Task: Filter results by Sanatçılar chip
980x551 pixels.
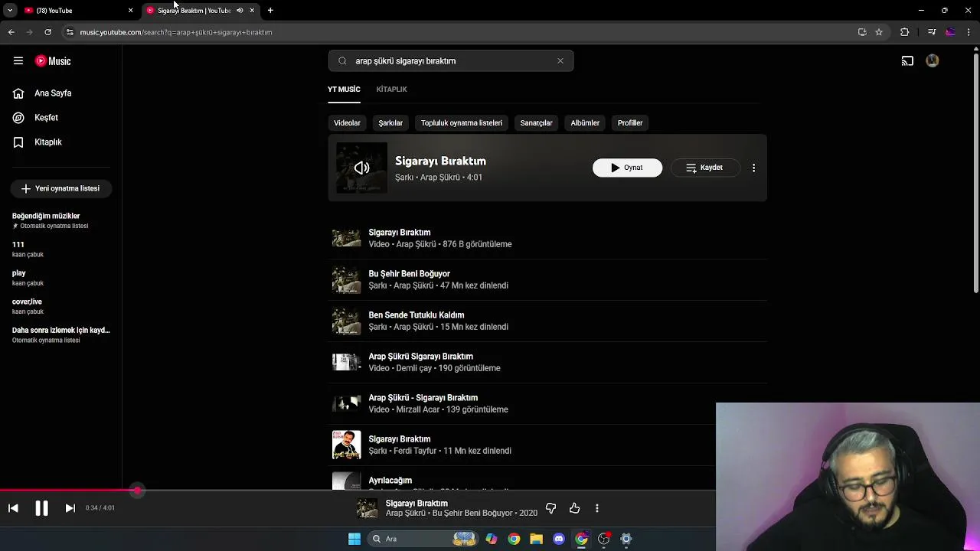Action: coord(536,123)
